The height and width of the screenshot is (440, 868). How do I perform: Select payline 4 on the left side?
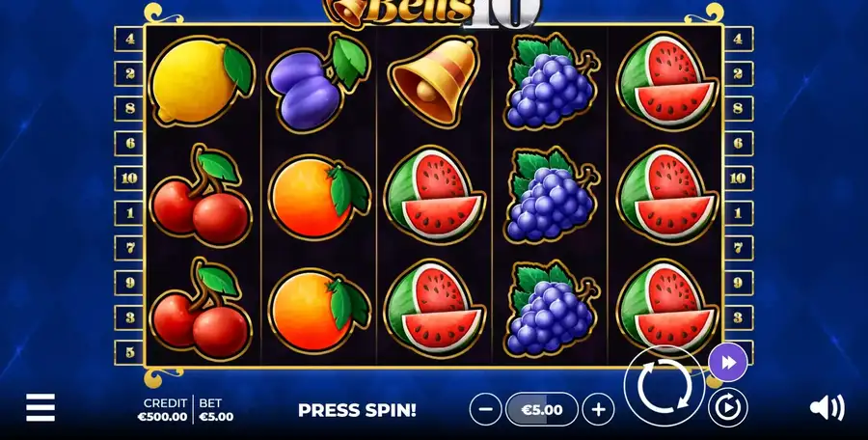click(x=129, y=39)
